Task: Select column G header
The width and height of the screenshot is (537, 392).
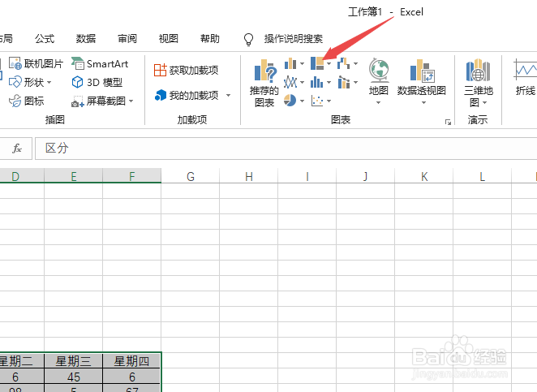Action: click(x=191, y=176)
